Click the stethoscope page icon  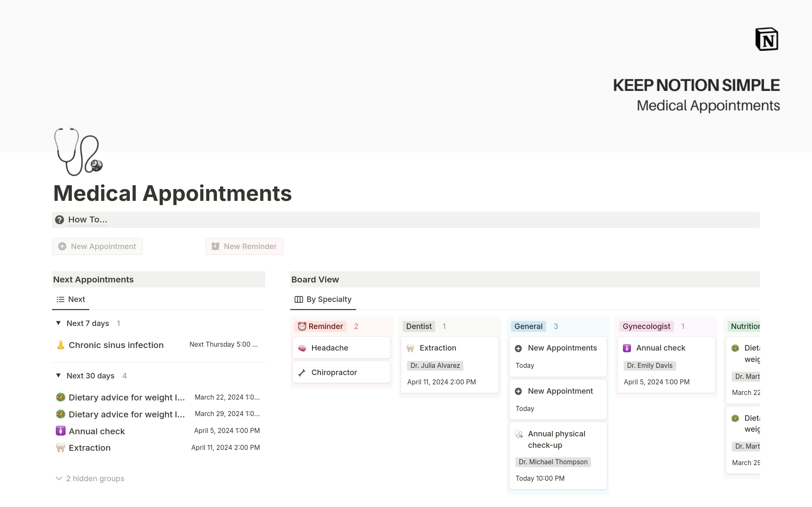tap(78, 151)
